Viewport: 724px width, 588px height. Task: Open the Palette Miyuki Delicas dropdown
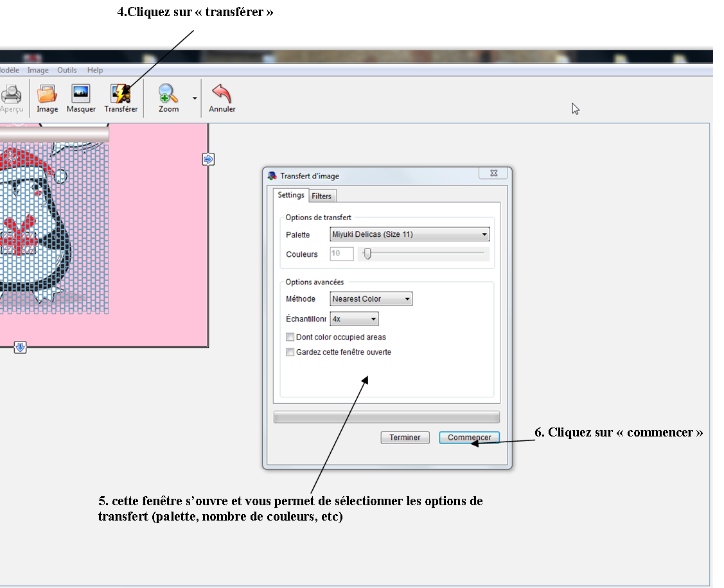[x=409, y=234]
